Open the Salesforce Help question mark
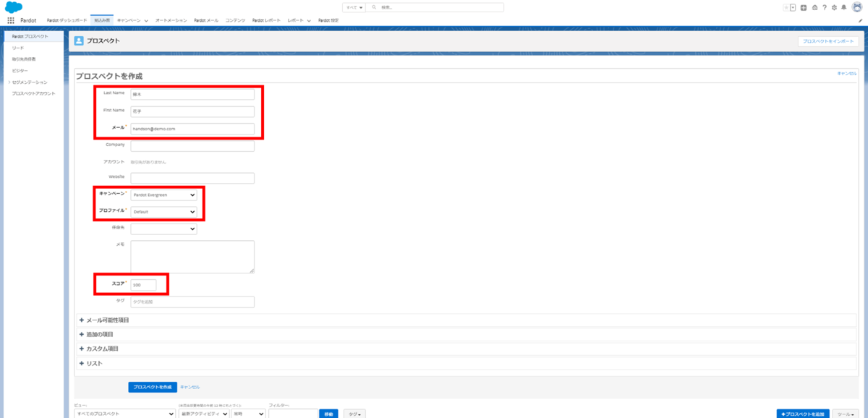This screenshot has height=418, width=868. (825, 7)
